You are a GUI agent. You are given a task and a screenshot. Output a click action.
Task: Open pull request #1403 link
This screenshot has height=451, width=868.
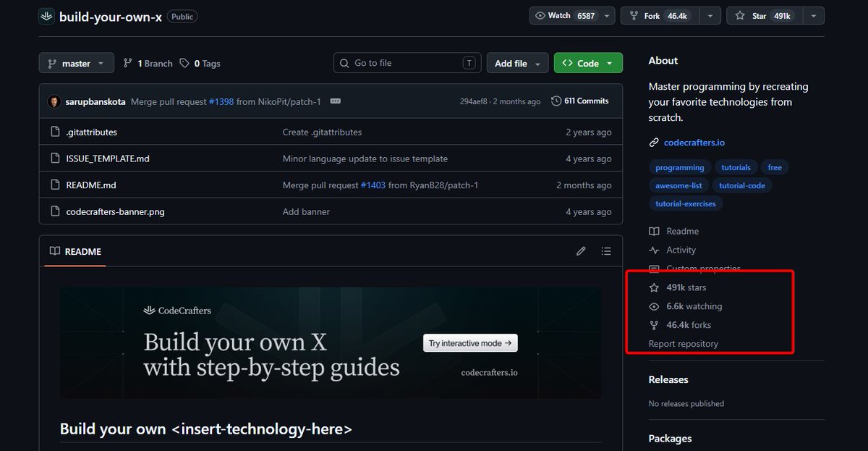coord(373,185)
